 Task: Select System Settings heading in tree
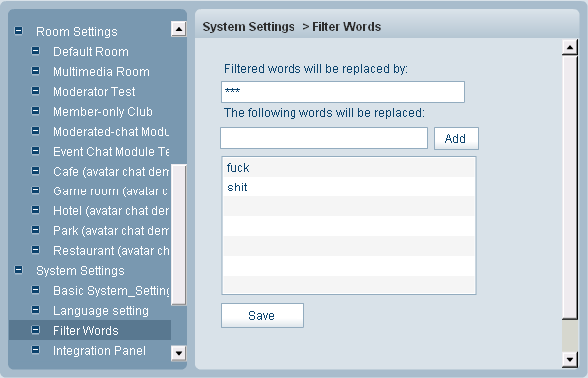click(80, 271)
